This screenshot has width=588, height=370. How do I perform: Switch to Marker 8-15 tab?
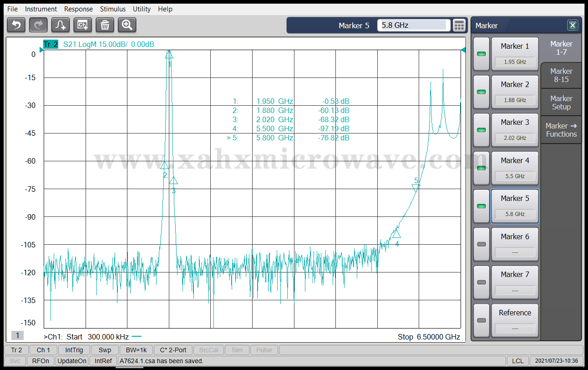(x=561, y=75)
